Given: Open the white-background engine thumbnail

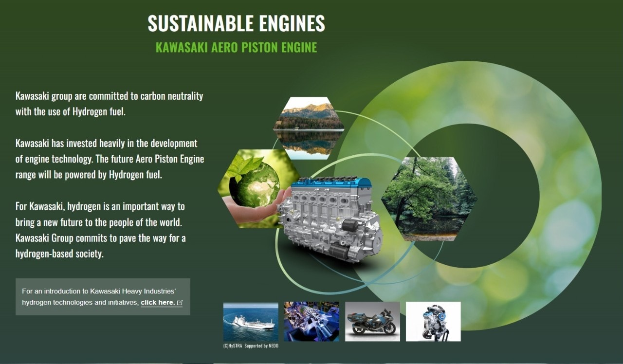Looking at the screenshot, I should 433,321.
